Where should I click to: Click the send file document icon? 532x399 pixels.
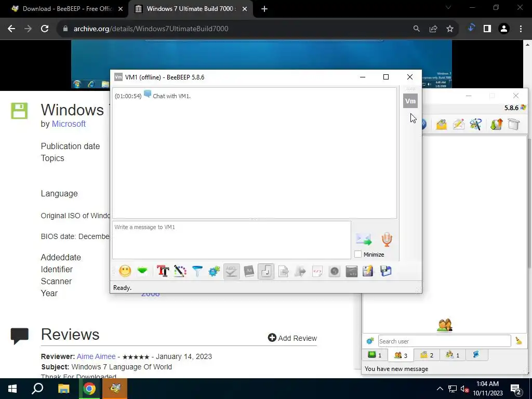point(283,271)
